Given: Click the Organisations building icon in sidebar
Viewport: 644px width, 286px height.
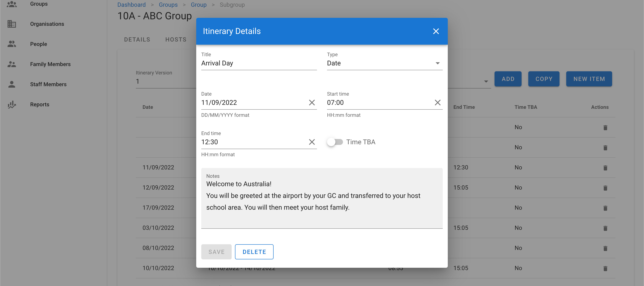Looking at the screenshot, I should click(x=12, y=24).
